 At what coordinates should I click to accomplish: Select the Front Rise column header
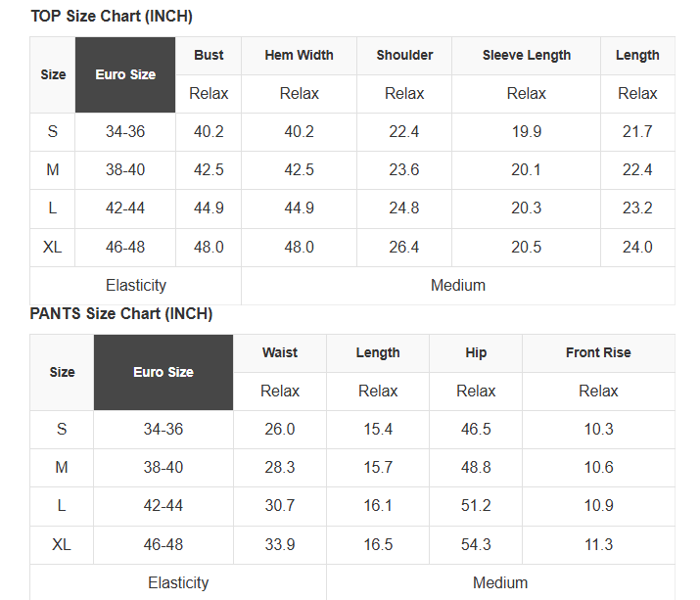pos(598,352)
